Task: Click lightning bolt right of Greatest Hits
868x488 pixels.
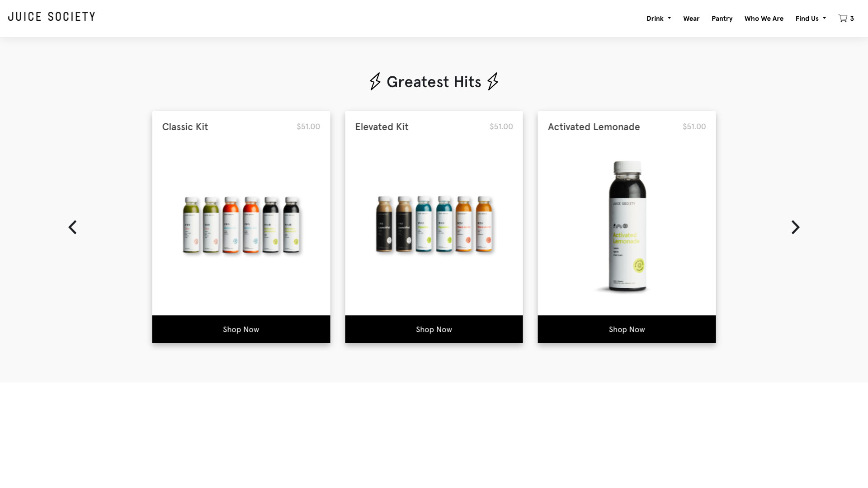Action: 493,81
